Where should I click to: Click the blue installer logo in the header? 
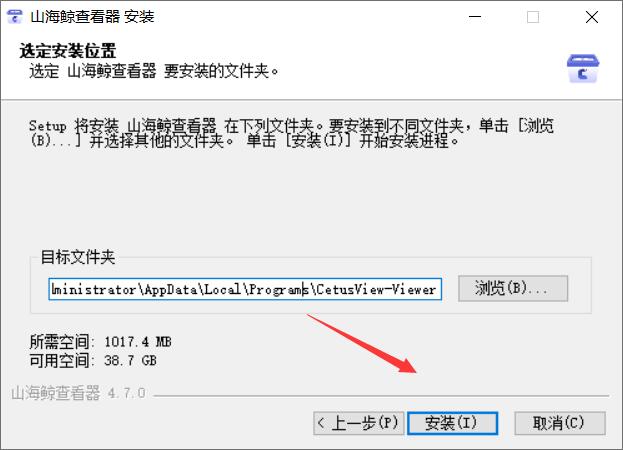tap(583, 69)
